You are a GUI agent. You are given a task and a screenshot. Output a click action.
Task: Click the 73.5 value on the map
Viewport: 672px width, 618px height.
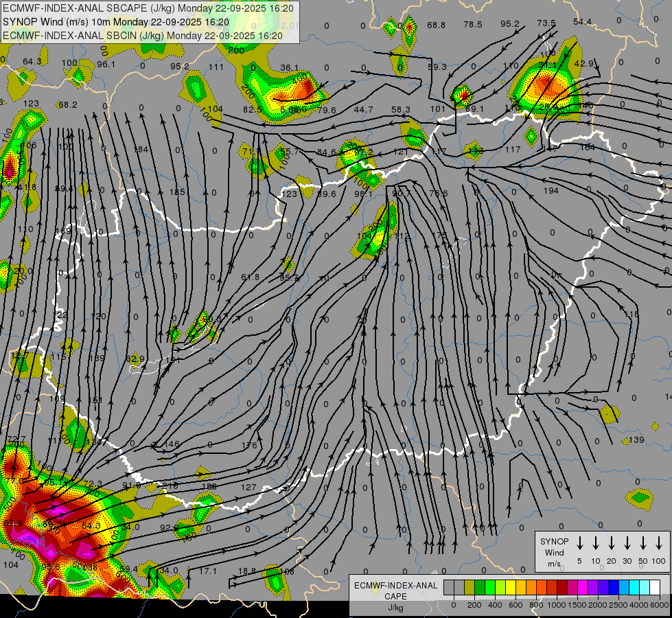(546, 23)
